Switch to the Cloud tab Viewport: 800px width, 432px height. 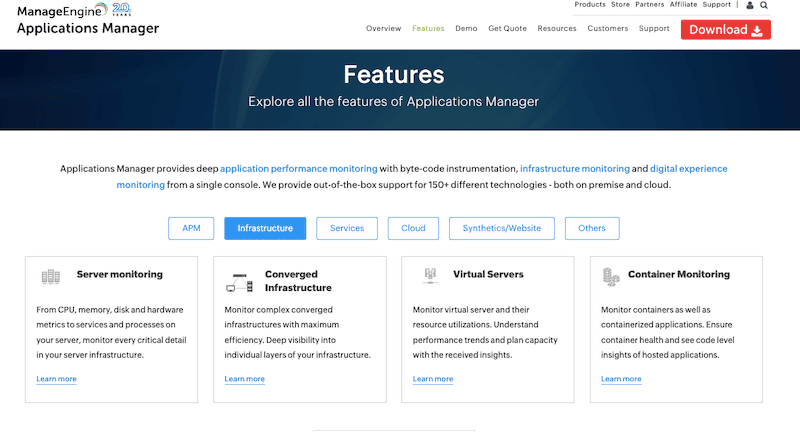pos(413,228)
